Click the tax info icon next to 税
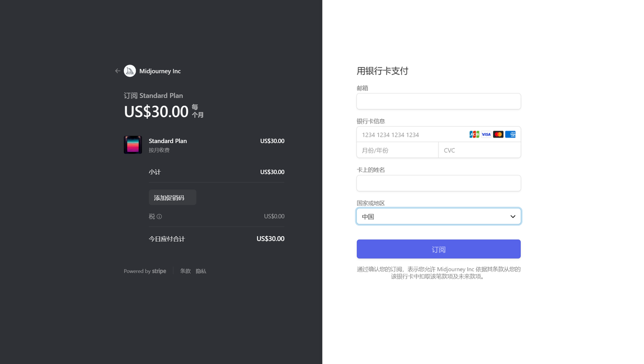Viewport: 644px width, 364px height. (x=159, y=217)
